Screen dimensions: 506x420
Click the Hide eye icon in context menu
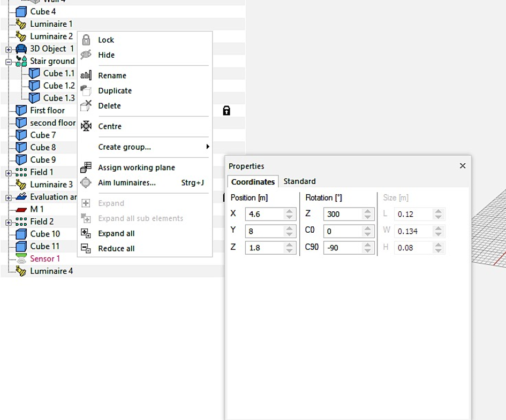point(86,55)
